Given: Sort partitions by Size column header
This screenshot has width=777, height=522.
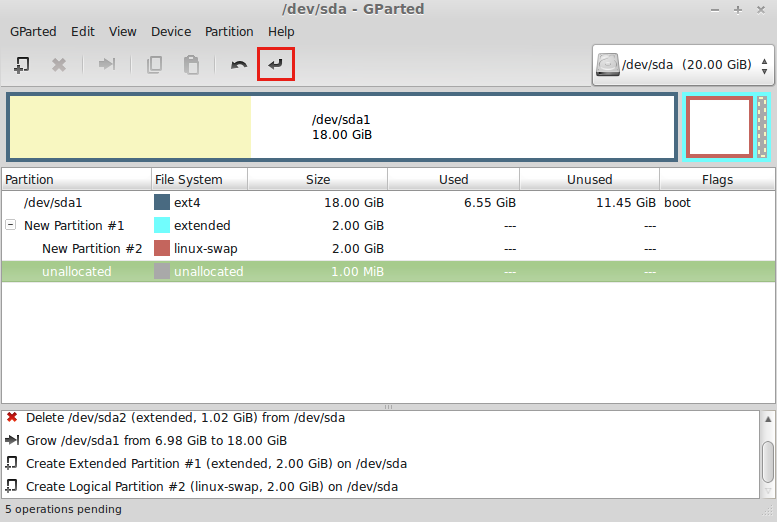Looking at the screenshot, I should (x=317, y=180).
